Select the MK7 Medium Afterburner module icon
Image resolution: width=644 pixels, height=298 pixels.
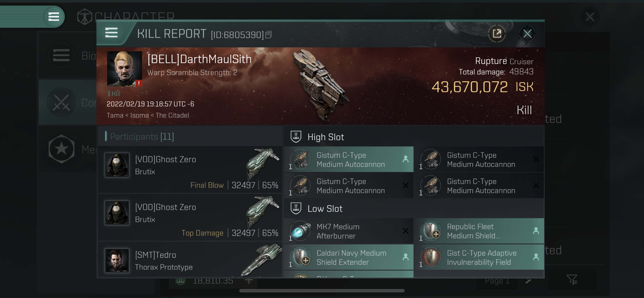[301, 231]
